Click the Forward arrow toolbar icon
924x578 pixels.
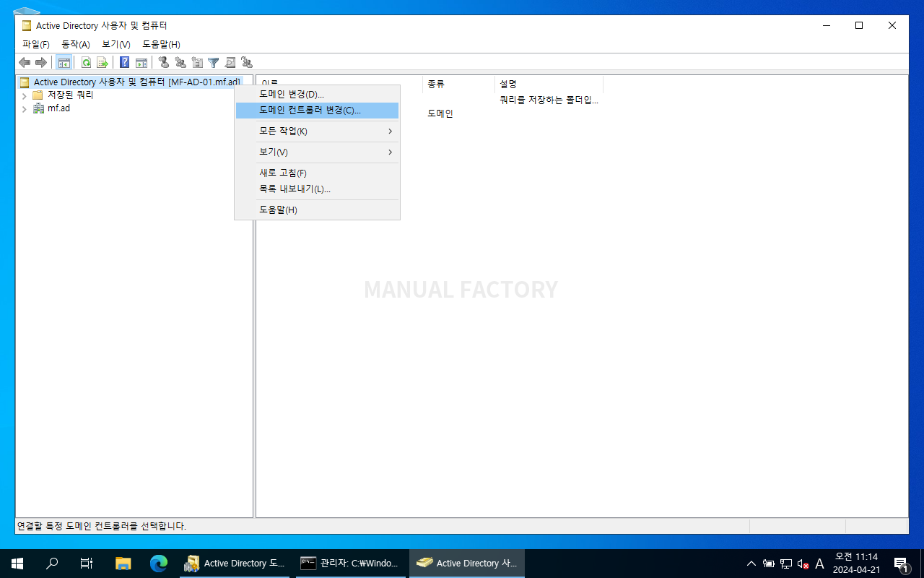coord(41,63)
